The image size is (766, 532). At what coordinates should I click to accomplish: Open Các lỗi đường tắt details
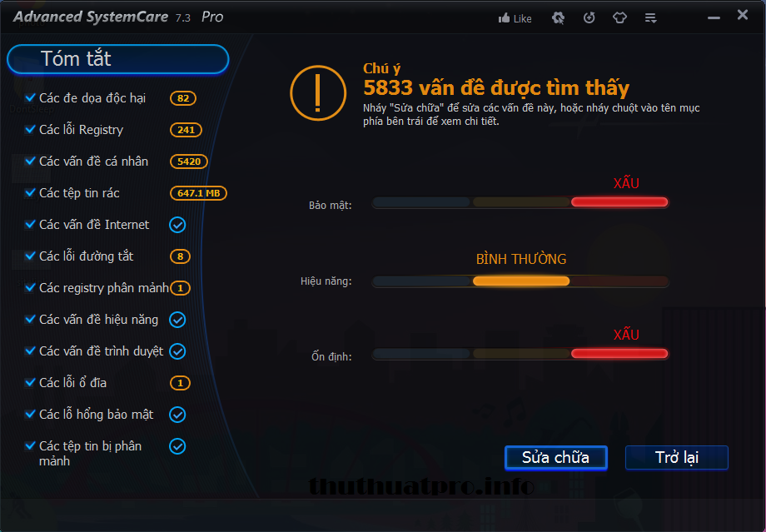pyautogui.click(x=86, y=256)
